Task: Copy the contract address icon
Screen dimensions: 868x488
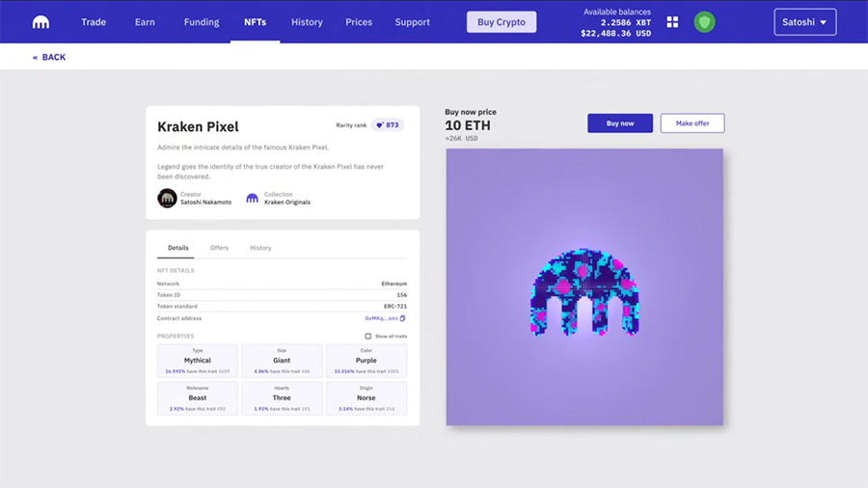Action: pyautogui.click(x=403, y=318)
